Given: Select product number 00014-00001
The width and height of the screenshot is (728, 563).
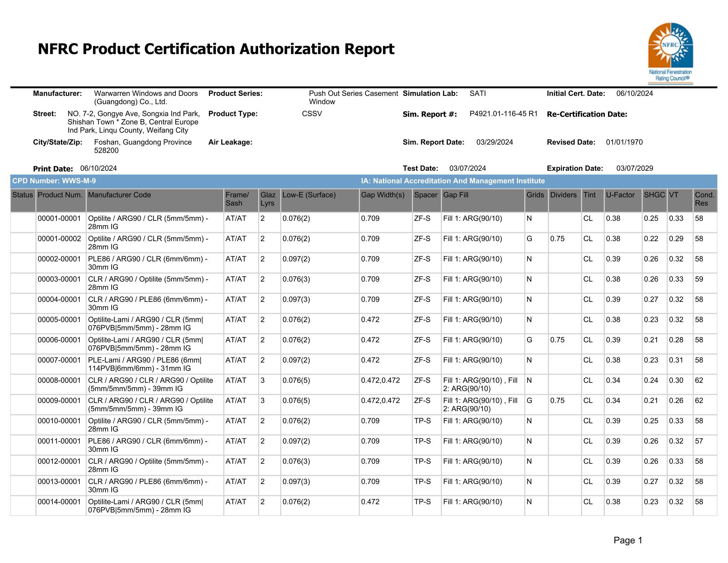Looking at the screenshot, I should point(59,502).
